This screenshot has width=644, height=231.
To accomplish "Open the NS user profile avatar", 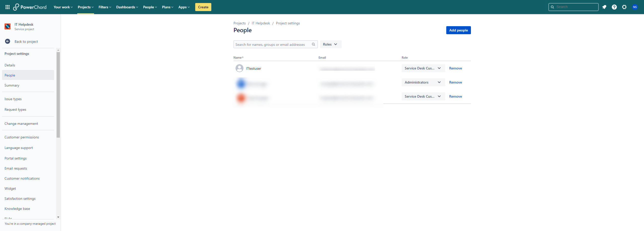I will pos(635,7).
